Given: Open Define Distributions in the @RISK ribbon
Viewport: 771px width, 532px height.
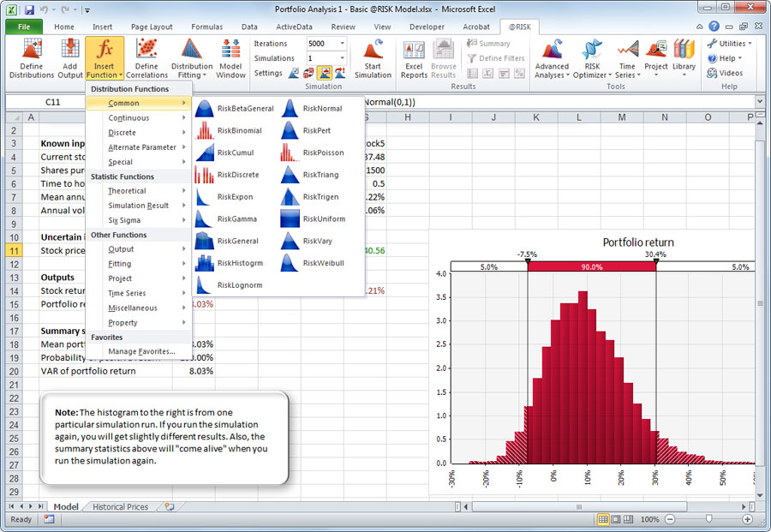Looking at the screenshot, I should [32, 58].
